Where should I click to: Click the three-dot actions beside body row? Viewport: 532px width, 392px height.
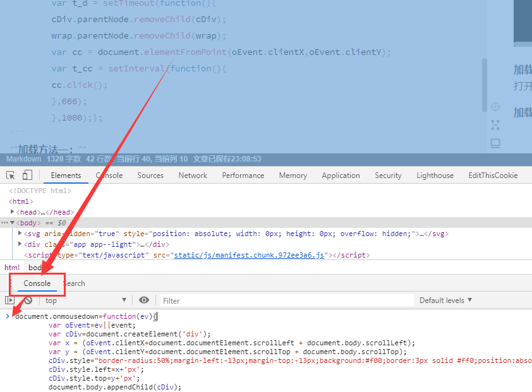point(4,223)
